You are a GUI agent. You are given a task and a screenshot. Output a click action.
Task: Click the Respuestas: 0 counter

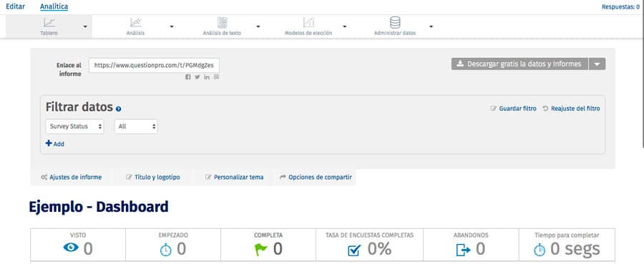tap(620, 7)
